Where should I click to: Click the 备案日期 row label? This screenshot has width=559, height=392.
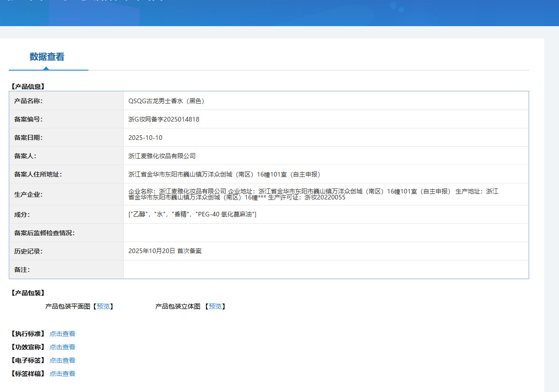28,138
